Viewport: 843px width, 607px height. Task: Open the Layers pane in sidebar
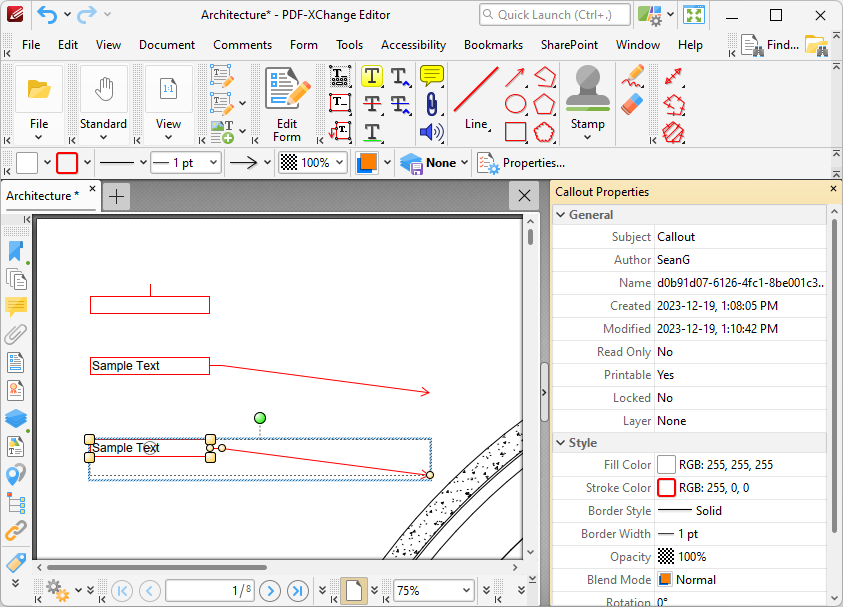pos(16,418)
